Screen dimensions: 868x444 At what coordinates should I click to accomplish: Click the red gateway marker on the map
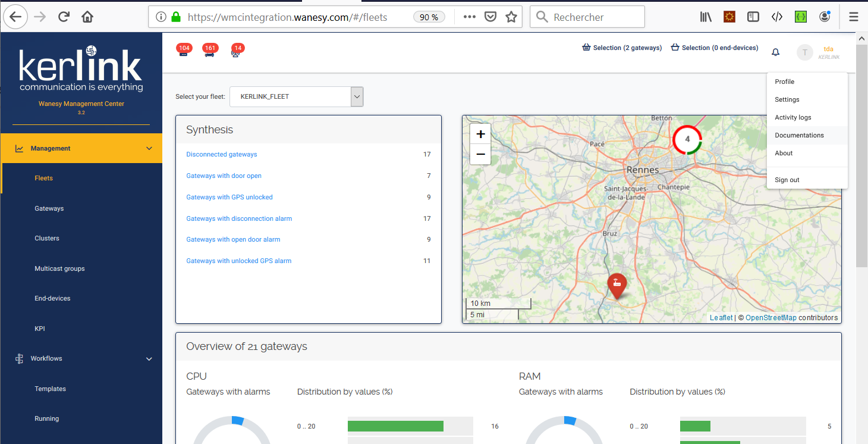[x=617, y=285]
